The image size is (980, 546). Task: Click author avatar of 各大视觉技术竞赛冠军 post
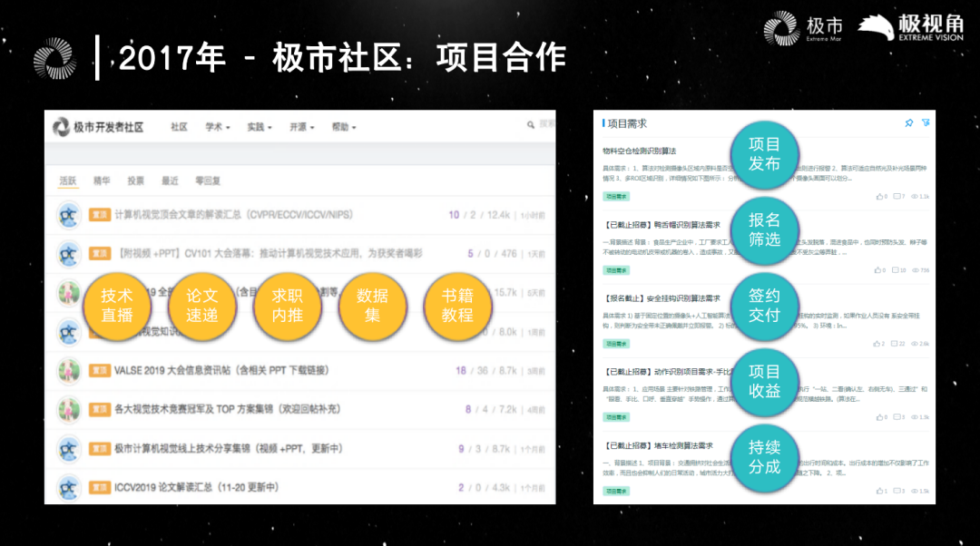(x=69, y=410)
